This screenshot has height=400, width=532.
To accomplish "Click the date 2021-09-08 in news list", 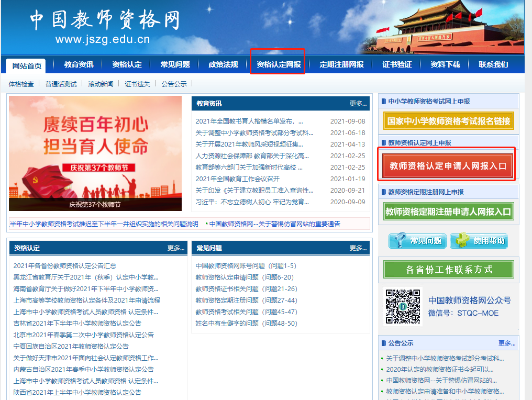I will 348,121.
